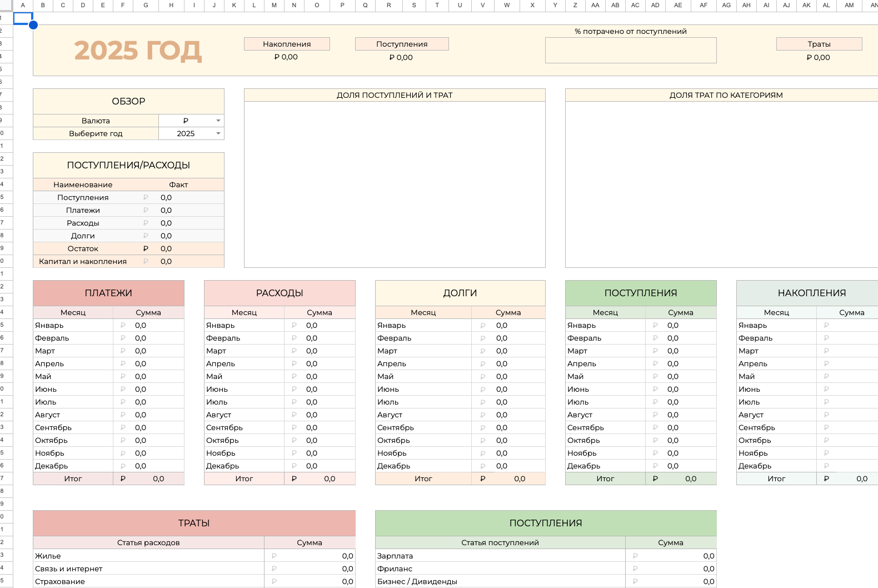Select column AM header
The width and height of the screenshot is (878, 588).
coord(849,5)
